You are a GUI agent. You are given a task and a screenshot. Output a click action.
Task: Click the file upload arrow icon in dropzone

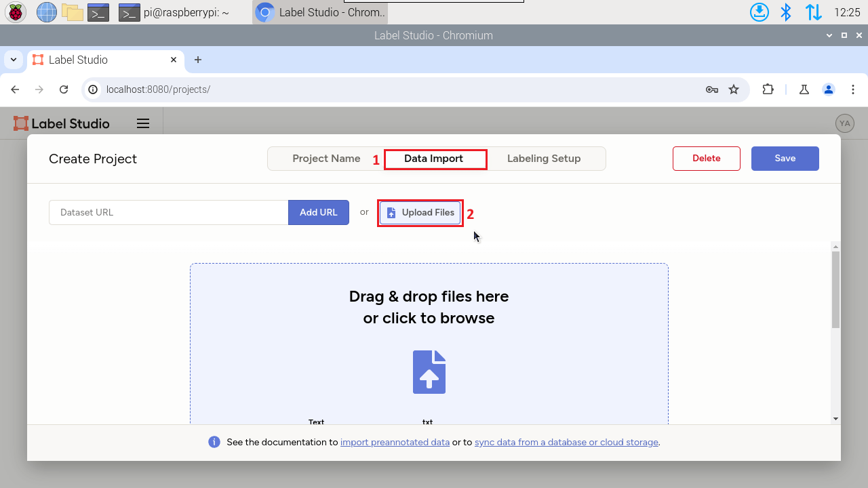click(429, 371)
